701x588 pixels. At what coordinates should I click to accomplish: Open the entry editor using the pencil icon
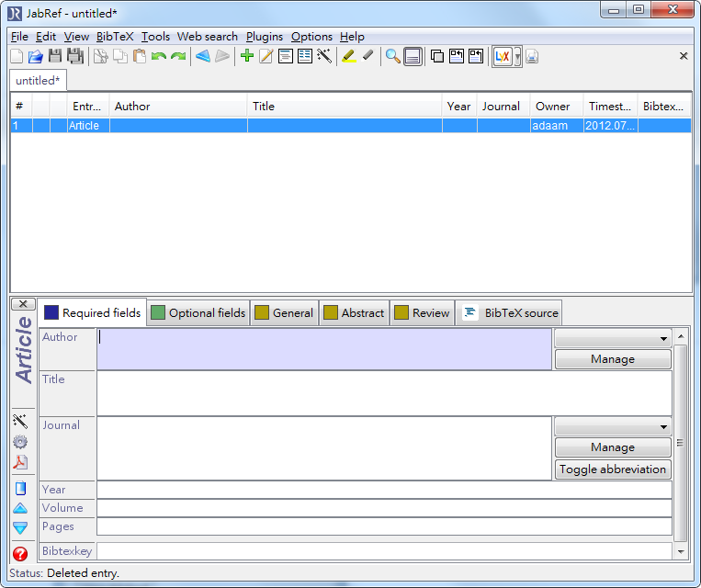click(266, 56)
